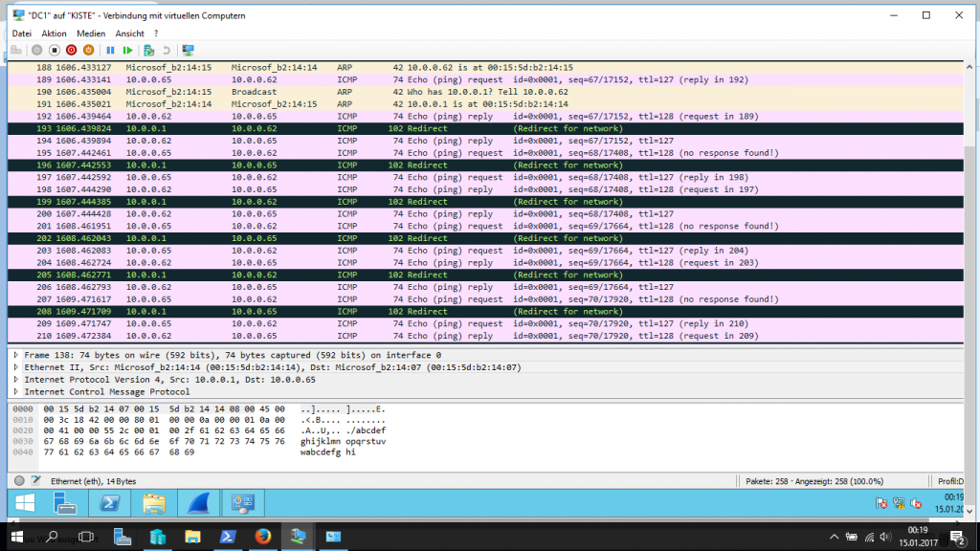
Task: Pause the virtual machine
Action: (110, 50)
